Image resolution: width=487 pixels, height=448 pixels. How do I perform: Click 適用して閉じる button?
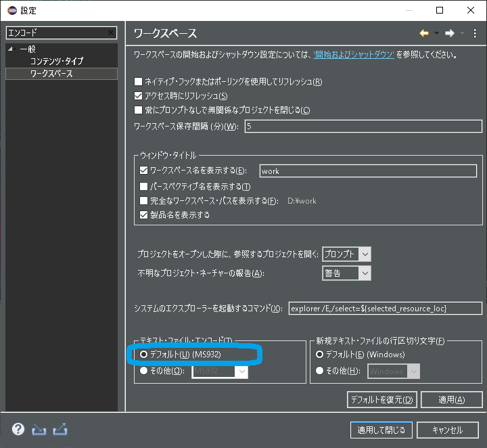tap(381, 430)
